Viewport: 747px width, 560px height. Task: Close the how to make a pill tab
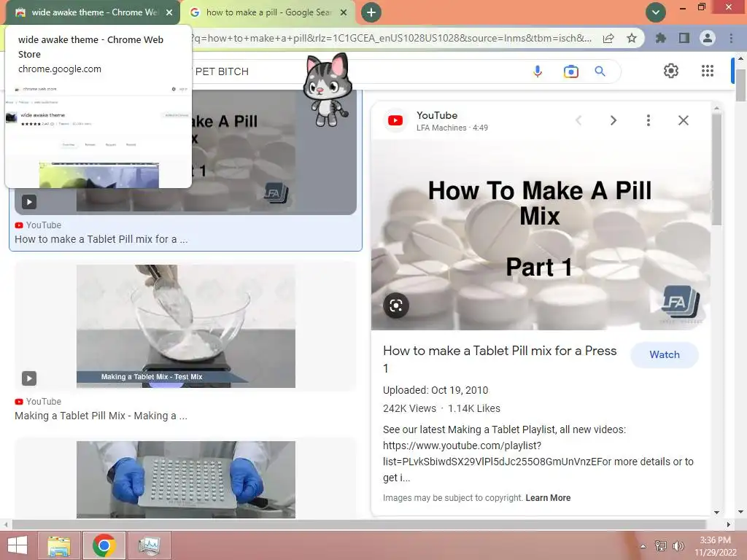[344, 12]
